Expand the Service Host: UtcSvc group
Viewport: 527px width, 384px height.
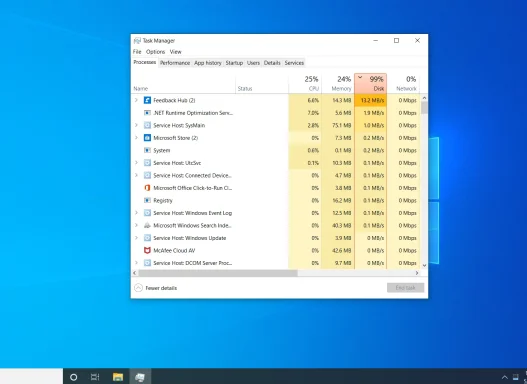click(x=136, y=163)
